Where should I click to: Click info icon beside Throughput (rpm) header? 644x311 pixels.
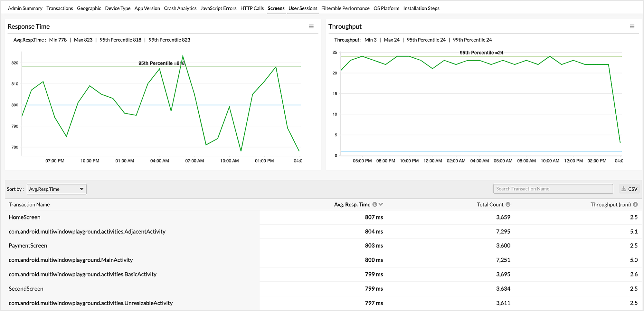(x=635, y=204)
